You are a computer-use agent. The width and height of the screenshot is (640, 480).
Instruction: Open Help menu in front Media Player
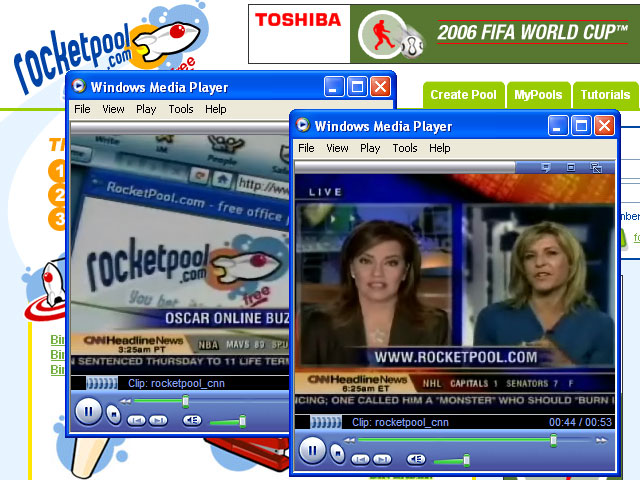[x=440, y=148]
